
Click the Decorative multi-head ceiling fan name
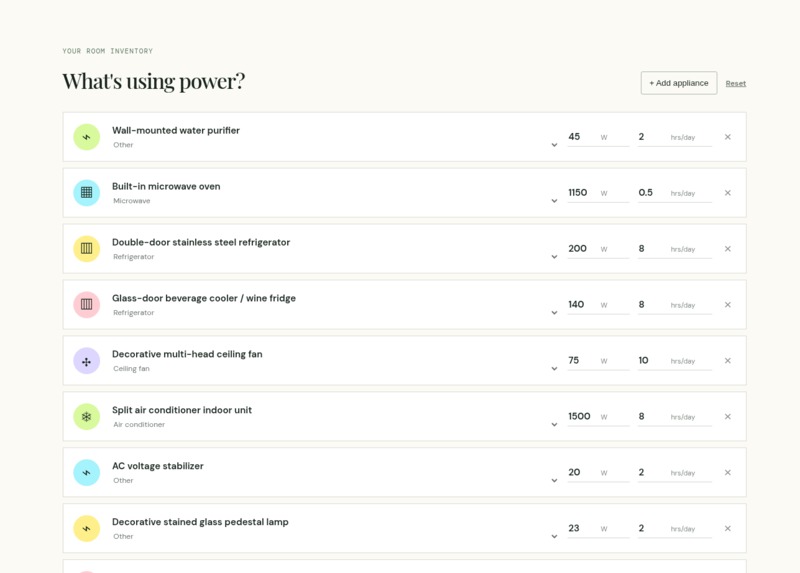tap(187, 354)
